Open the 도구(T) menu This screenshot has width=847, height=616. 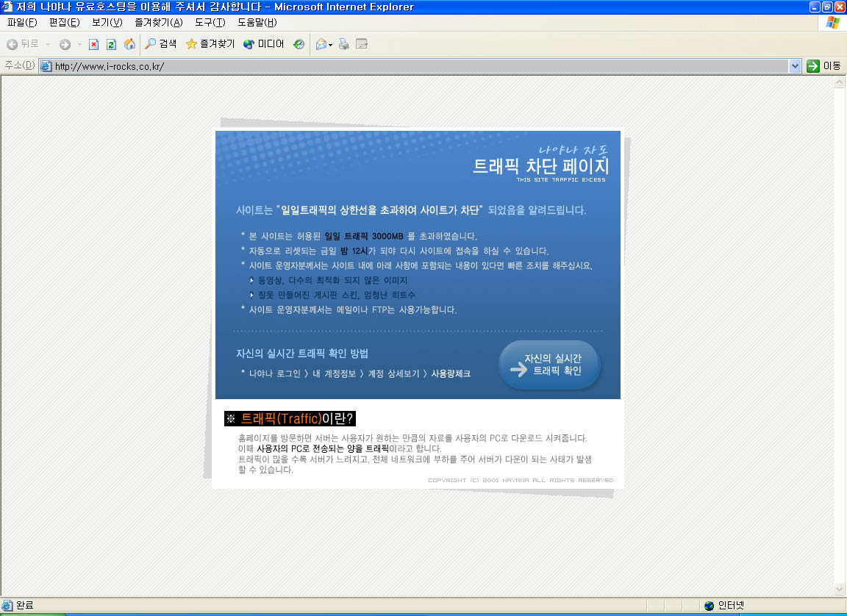[x=210, y=22]
